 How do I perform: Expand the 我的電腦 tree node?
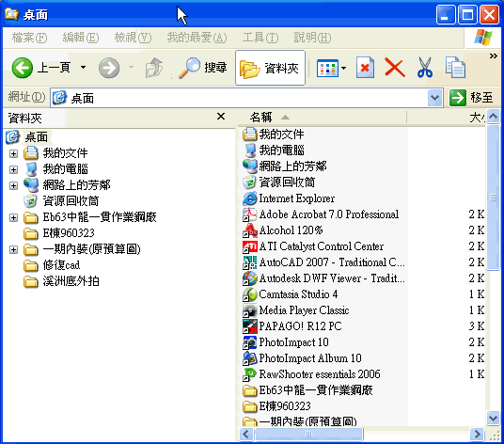point(13,169)
